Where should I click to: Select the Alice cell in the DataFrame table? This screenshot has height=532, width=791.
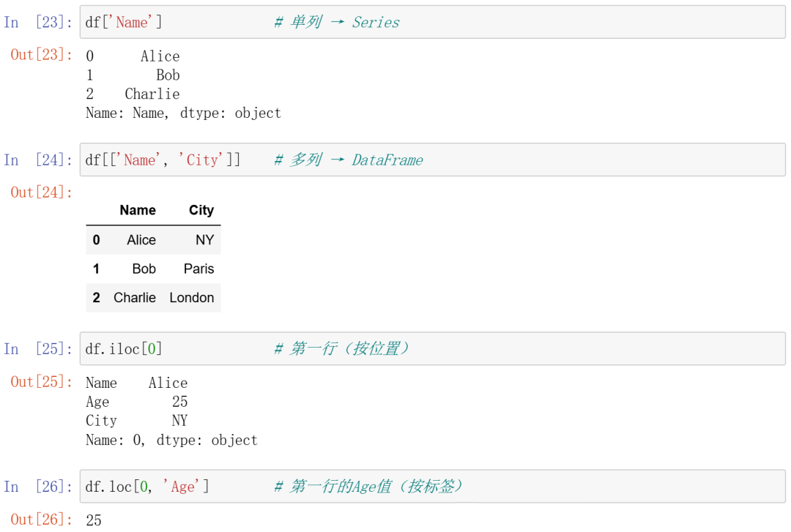(141, 240)
